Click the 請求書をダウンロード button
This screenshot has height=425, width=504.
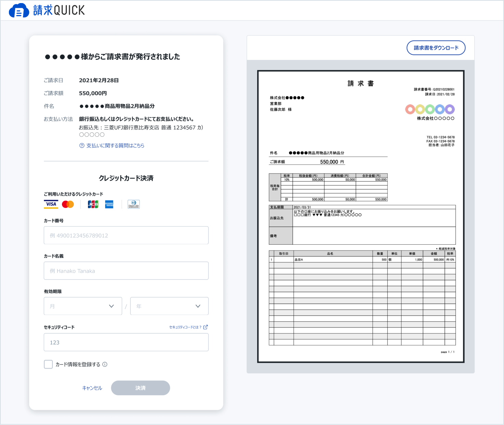click(x=436, y=48)
